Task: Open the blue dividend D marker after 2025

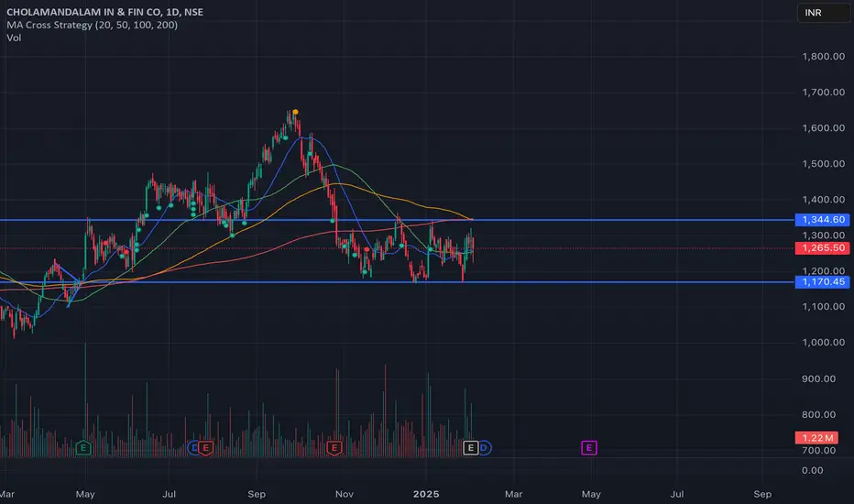Action: pyautogui.click(x=484, y=448)
